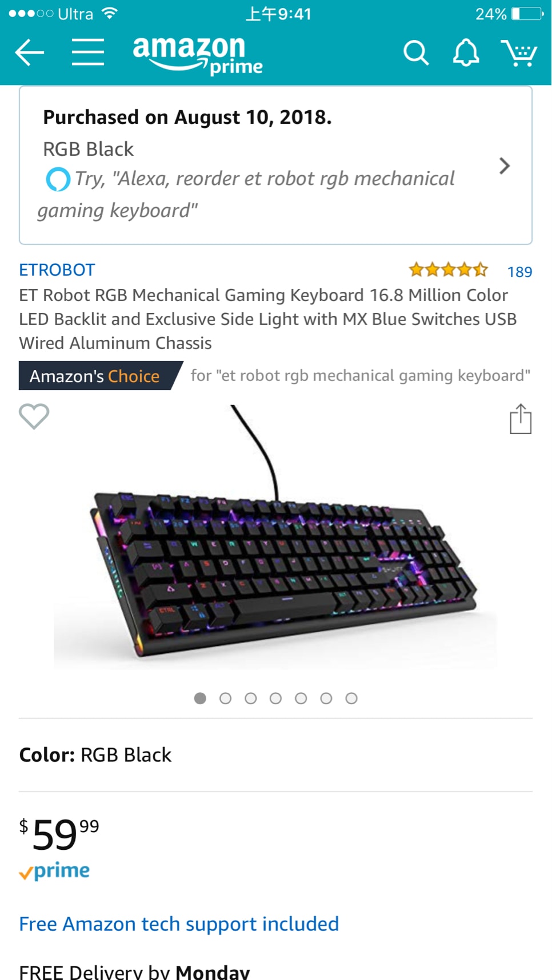Open Color: RGB Black option
The image size is (552, 980).
coord(275,755)
